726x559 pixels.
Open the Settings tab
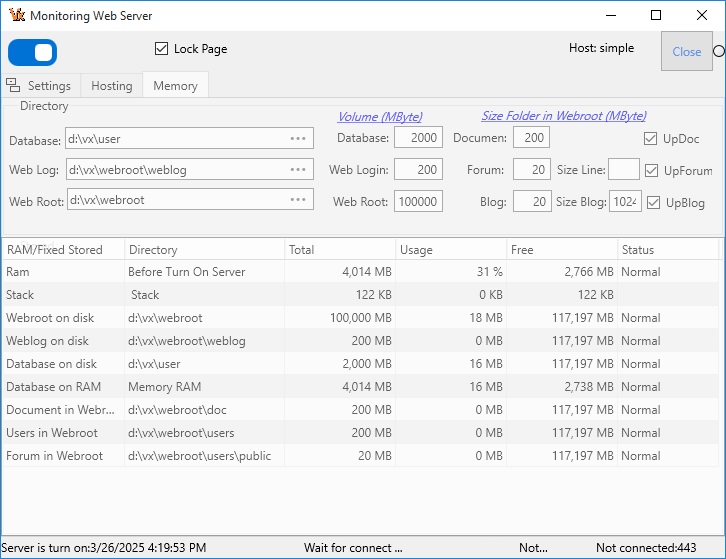pyautogui.click(x=48, y=86)
